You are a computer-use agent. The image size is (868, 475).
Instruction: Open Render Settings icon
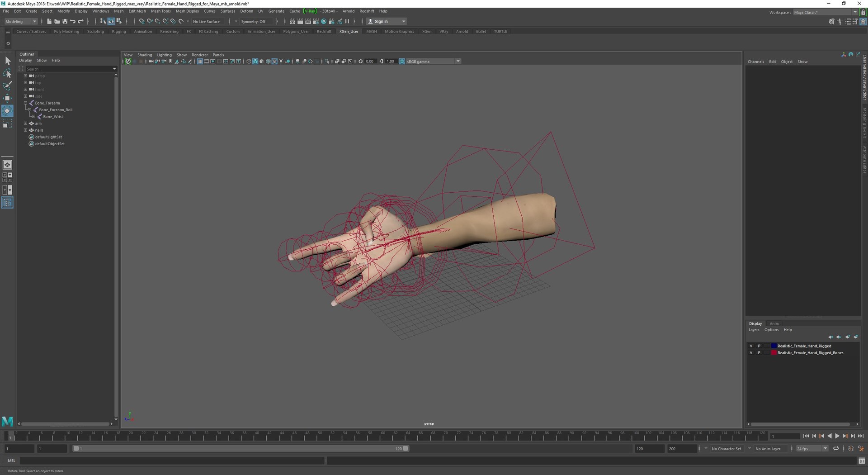coord(316,21)
